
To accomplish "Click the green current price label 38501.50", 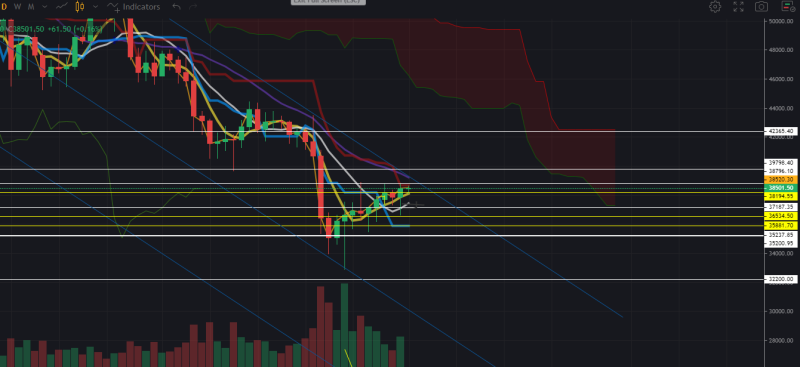I will click(x=781, y=188).
